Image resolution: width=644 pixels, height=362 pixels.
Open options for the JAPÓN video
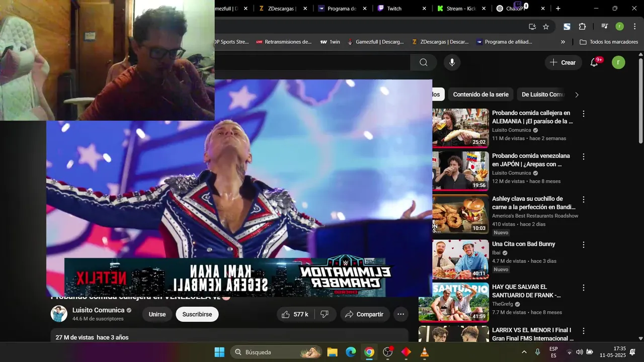[584, 156]
